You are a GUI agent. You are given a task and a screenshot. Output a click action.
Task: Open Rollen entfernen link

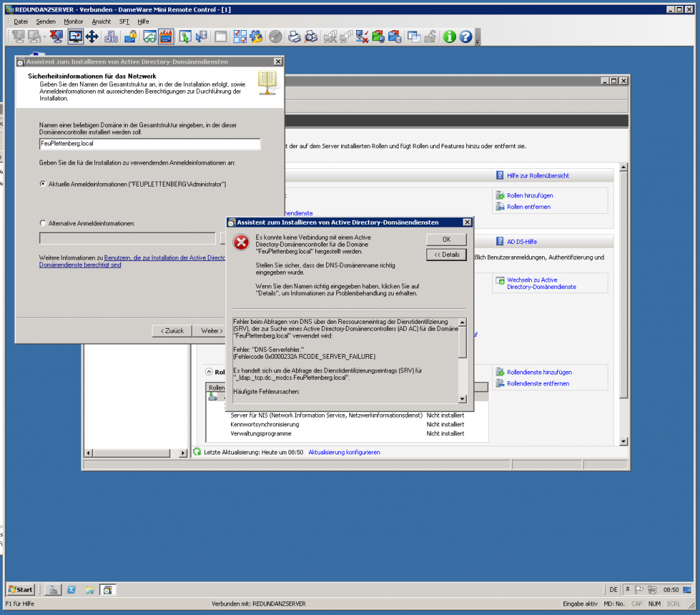(528, 206)
